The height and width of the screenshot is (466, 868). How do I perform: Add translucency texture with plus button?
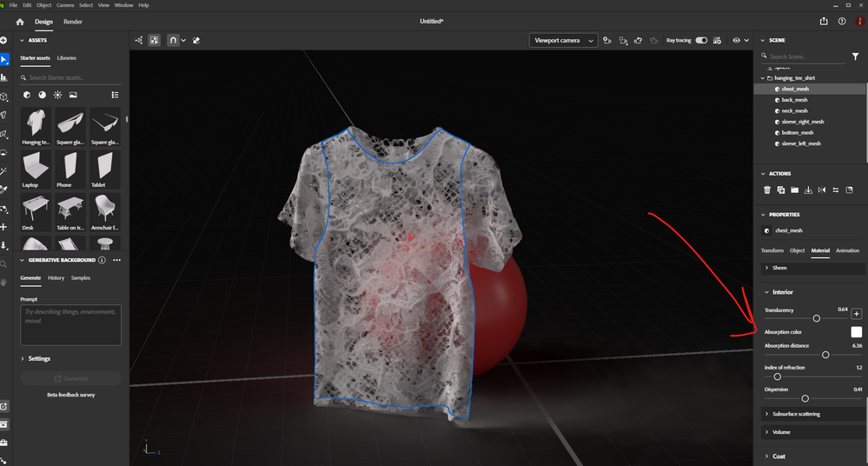click(857, 314)
